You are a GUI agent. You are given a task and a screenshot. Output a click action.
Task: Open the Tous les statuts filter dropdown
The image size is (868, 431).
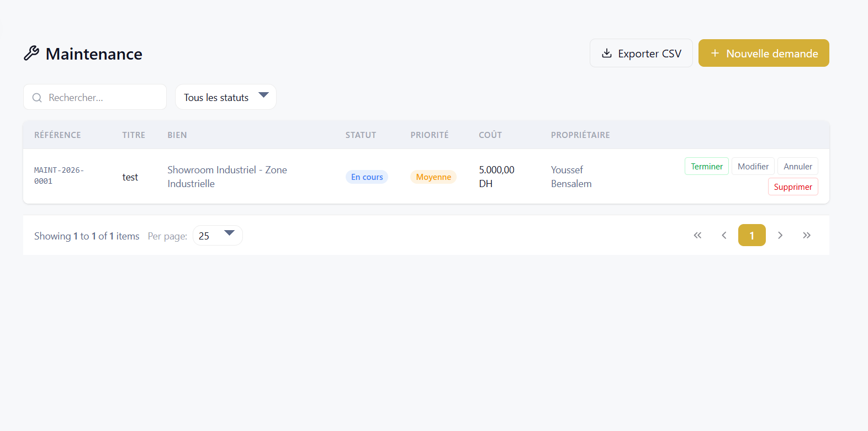[x=226, y=97]
